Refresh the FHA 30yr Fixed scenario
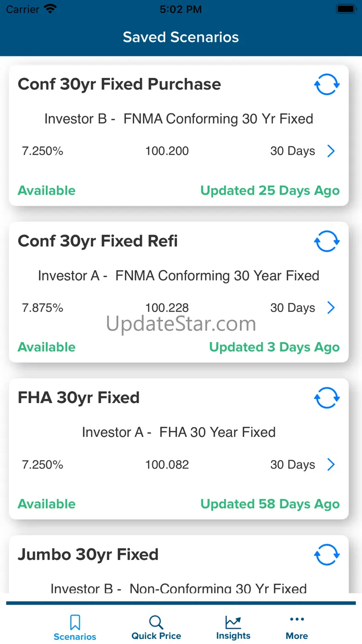This screenshot has width=362, height=644. coord(327,398)
